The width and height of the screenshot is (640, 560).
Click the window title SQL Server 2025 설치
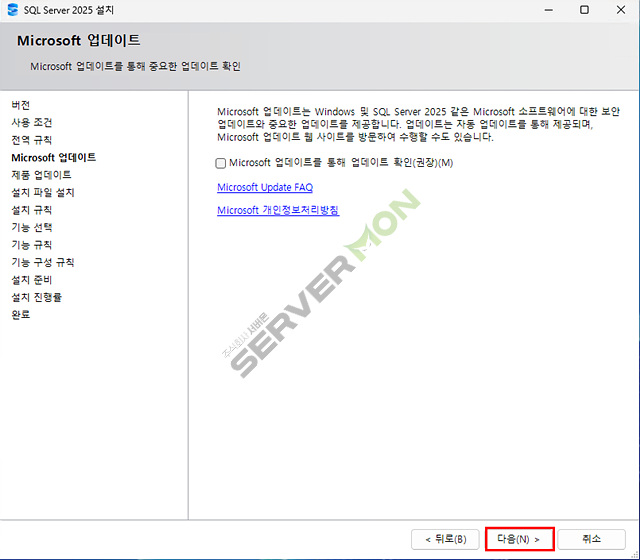[x=69, y=10]
